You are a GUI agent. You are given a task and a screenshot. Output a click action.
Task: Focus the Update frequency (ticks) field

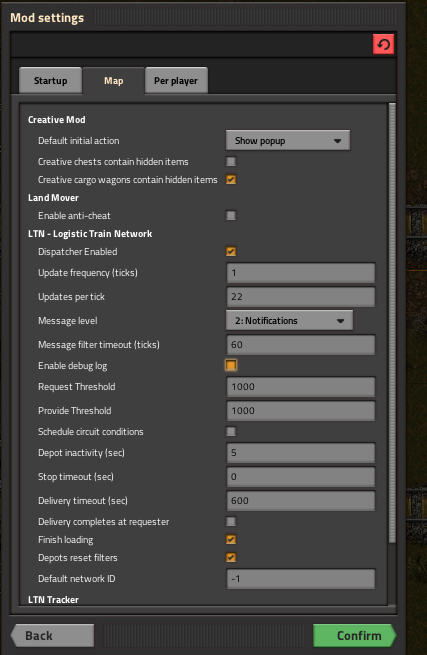pos(300,273)
